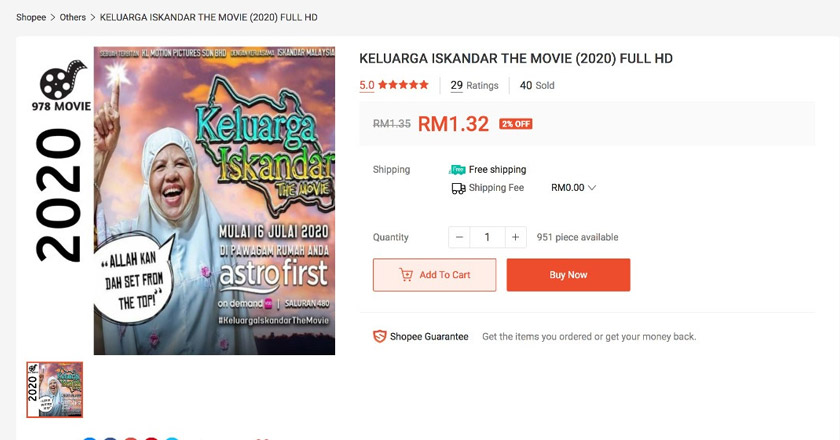This screenshot has height=440, width=840.
Task: Click the Buy Now button
Action: [568, 275]
